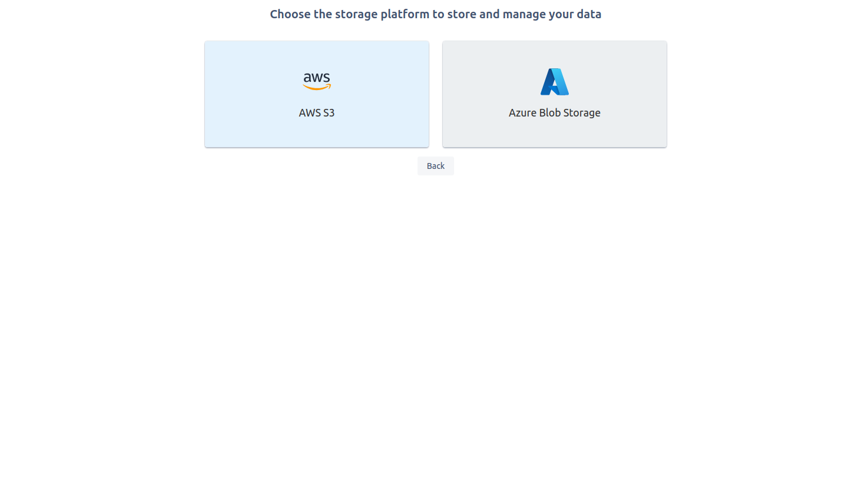Click the Azure logo icon
This screenshot has width=868, height=502.
(x=555, y=82)
